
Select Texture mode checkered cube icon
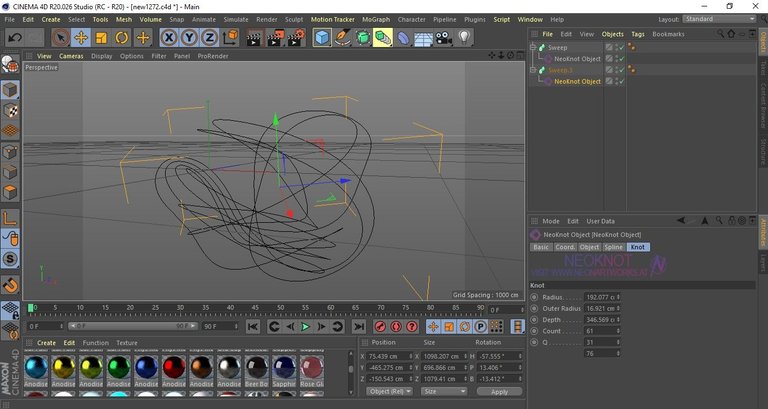click(x=10, y=111)
